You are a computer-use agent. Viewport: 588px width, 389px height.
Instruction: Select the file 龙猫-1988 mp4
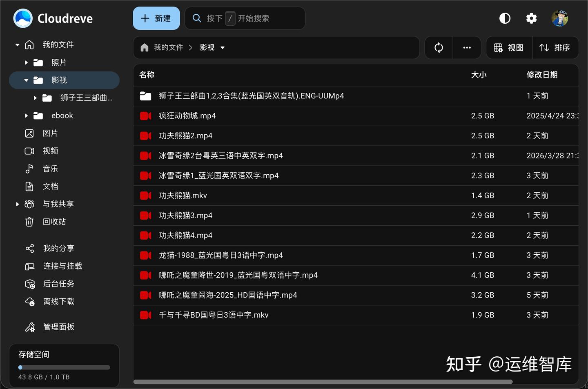tap(356, 255)
